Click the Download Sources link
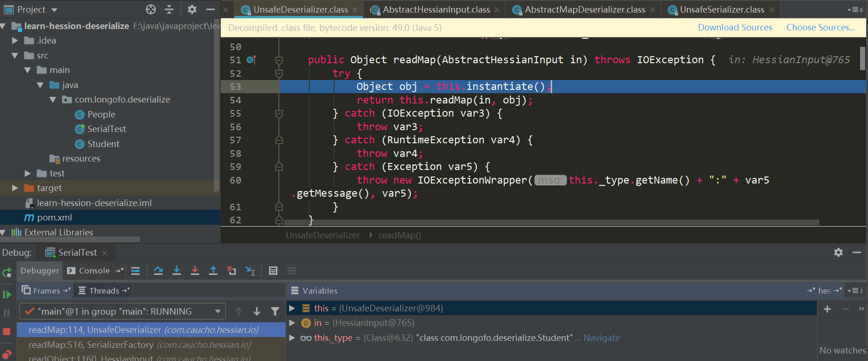The width and height of the screenshot is (868, 361). coord(735,28)
